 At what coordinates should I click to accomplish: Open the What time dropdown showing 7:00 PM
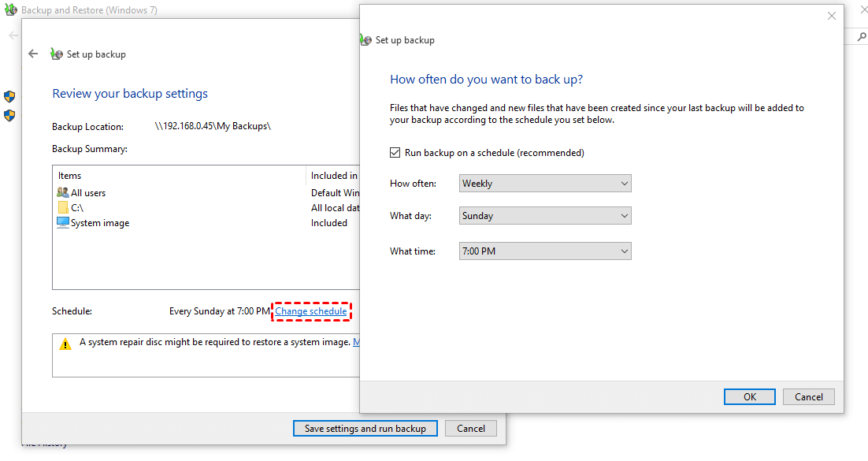(x=545, y=251)
